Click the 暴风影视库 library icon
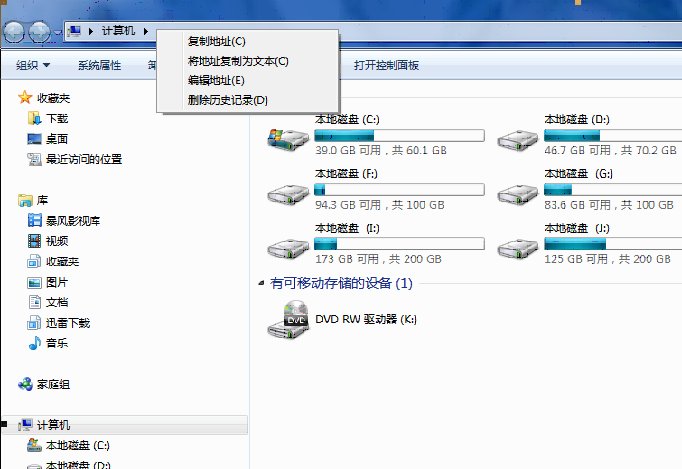This screenshot has height=469, width=682. pyautogui.click(x=35, y=220)
